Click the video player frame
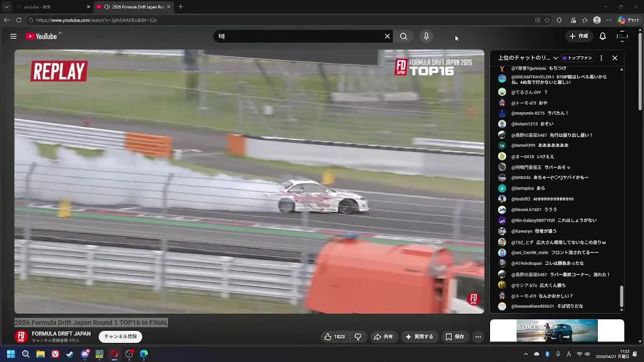This screenshot has height=362, width=644. click(x=249, y=182)
